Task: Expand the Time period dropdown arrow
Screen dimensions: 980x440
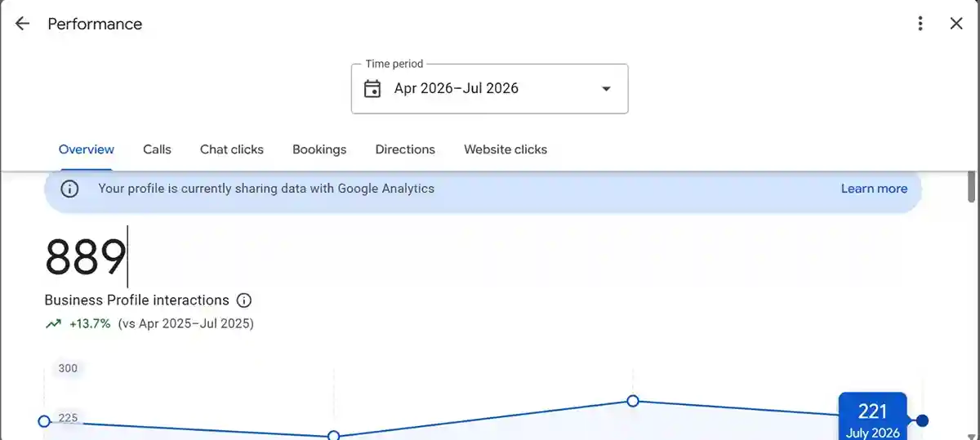Action: (x=606, y=88)
